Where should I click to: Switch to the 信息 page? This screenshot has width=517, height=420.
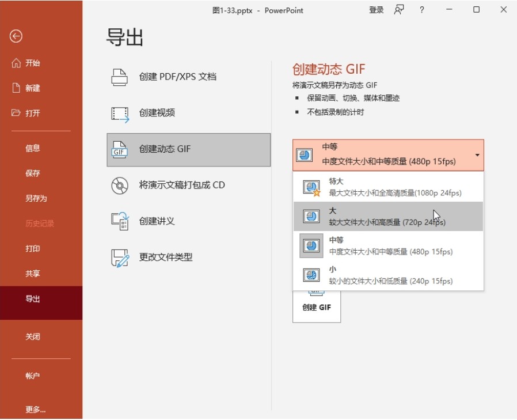41,148
